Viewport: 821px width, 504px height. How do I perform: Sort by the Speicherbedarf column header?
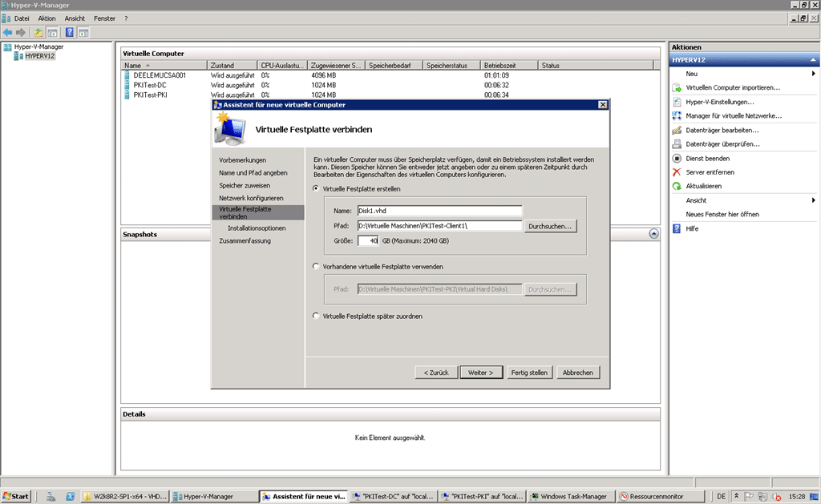coord(394,66)
